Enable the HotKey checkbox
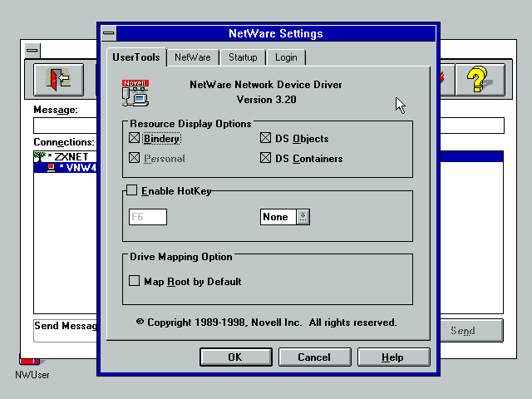 pyautogui.click(x=131, y=190)
